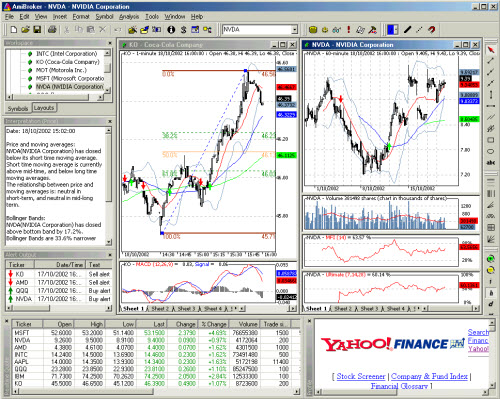
Task: Switch to Sheet 2 in KO chart
Action: 160,309
